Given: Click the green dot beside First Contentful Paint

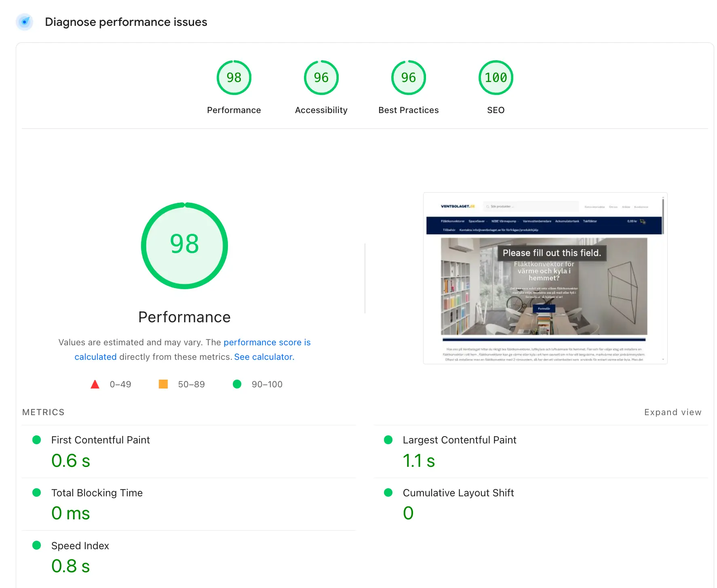Looking at the screenshot, I should (36, 440).
